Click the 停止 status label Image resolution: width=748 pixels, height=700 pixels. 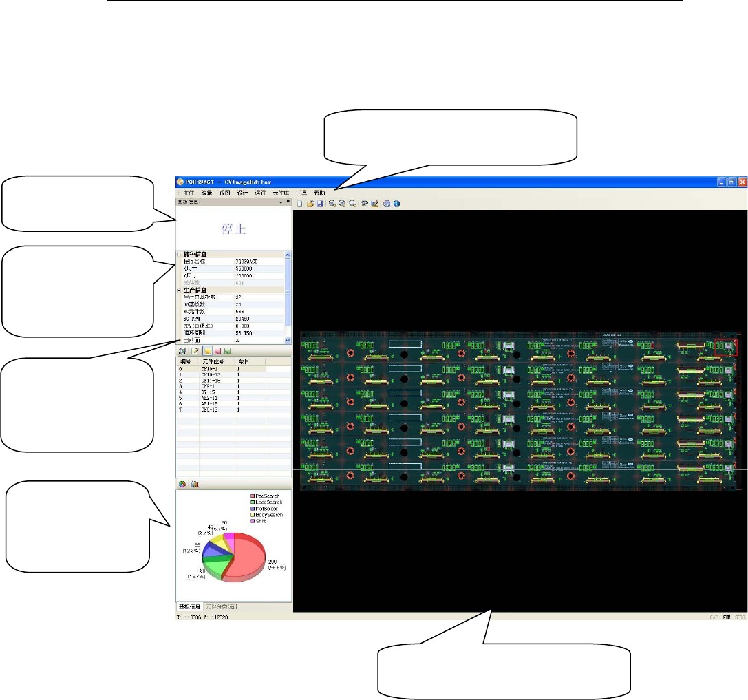(x=234, y=229)
